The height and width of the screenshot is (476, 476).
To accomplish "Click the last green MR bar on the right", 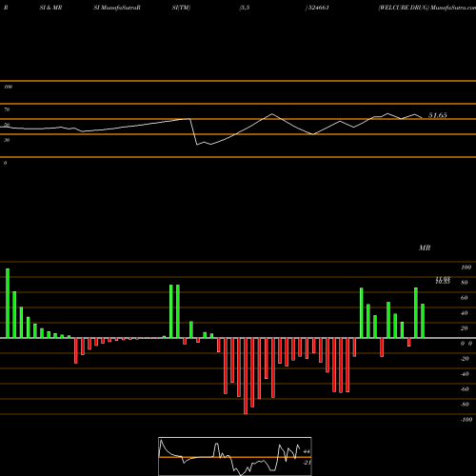I will (x=423, y=321).
